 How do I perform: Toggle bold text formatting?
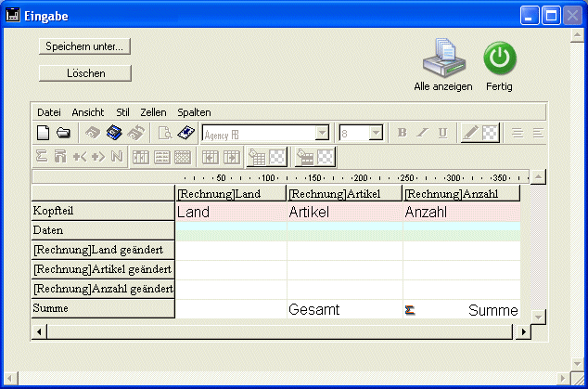click(402, 133)
